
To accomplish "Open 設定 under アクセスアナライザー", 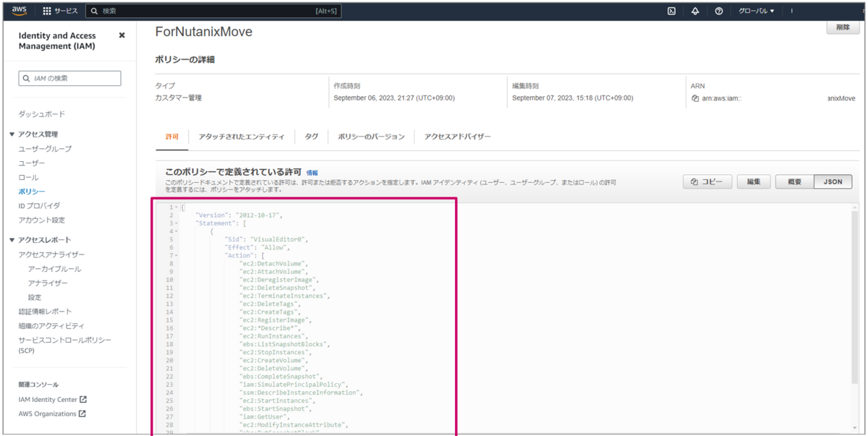I will pos(35,297).
